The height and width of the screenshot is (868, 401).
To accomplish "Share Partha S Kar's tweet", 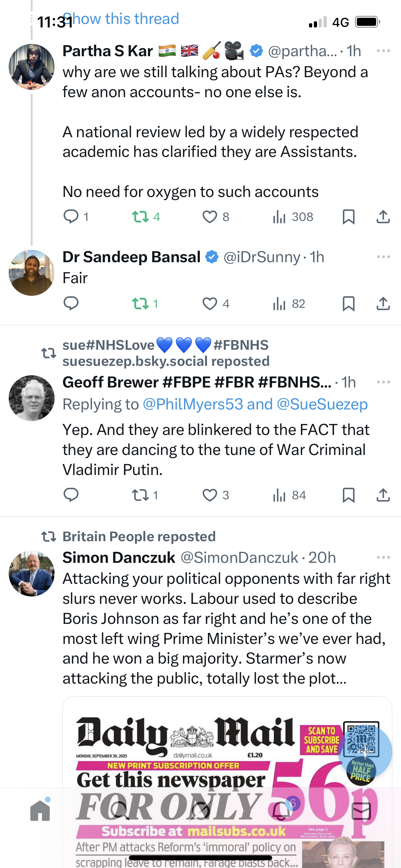I will [383, 217].
